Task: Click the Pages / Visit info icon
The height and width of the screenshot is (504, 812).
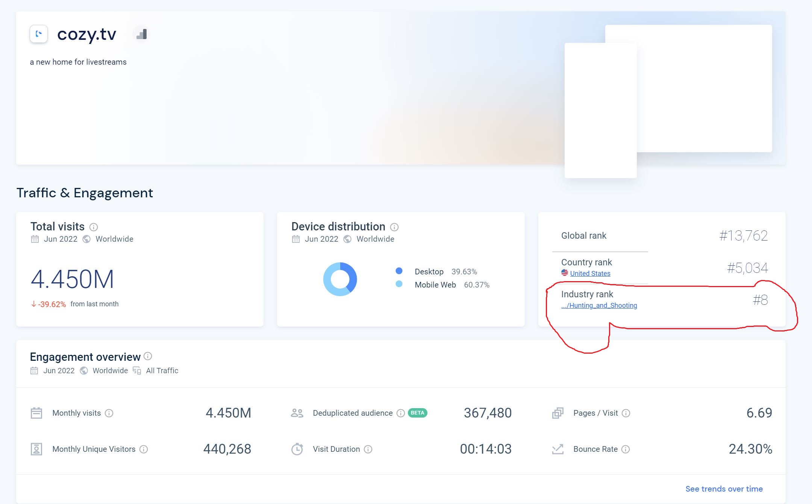Action: [x=626, y=413]
